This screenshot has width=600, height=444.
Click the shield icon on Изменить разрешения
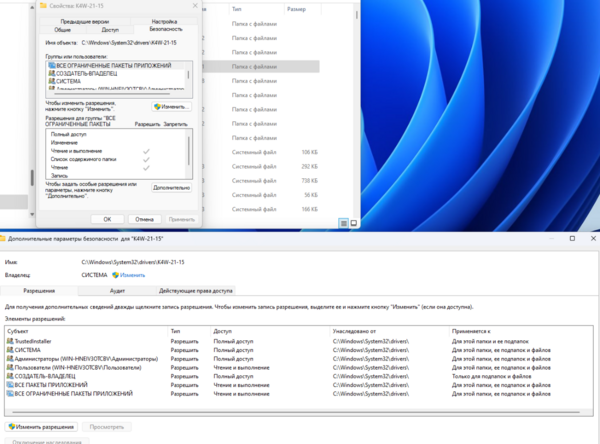pyautogui.click(x=10, y=426)
